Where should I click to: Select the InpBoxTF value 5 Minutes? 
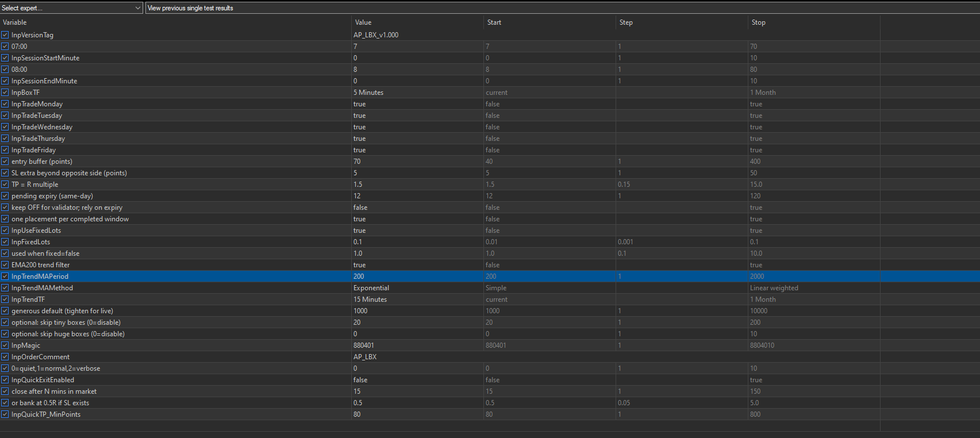click(x=368, y=93)
